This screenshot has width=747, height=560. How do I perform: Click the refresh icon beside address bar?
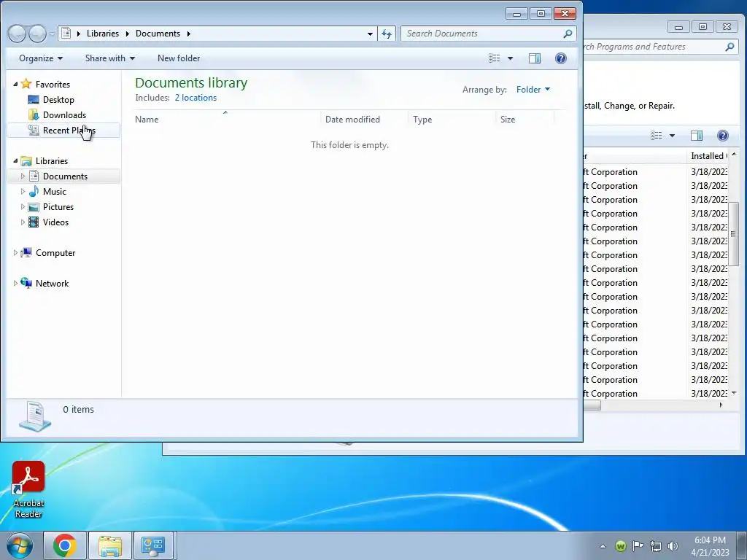tap(387, 34)
